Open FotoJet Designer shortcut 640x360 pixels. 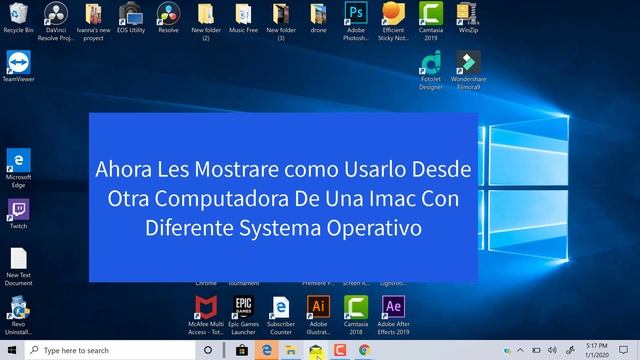point(431,70)
